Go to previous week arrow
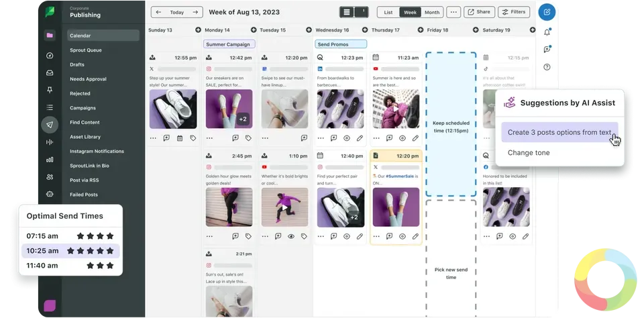644x318 pixels. [158, 12]
